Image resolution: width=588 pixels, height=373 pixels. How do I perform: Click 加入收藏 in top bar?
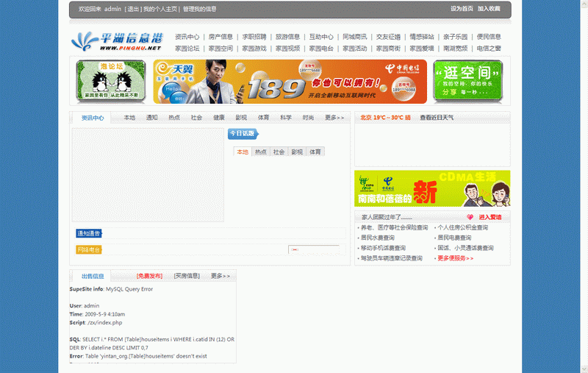[489, 9]
